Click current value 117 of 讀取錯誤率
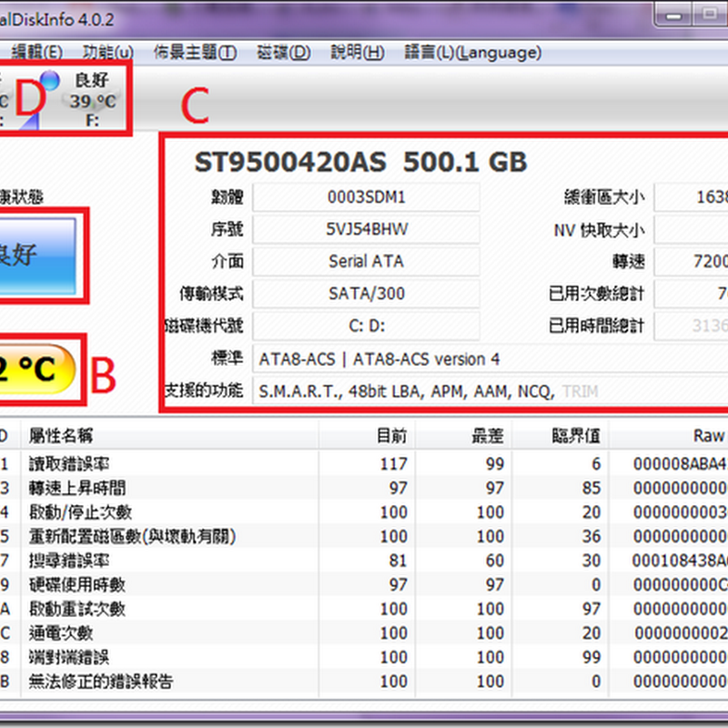The width and height of the screenshot is (728, 728). click(394, 464)
